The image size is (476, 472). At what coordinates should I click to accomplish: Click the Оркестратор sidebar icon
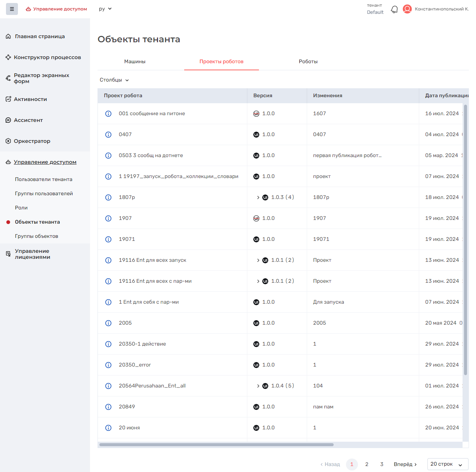pos(8,141)
